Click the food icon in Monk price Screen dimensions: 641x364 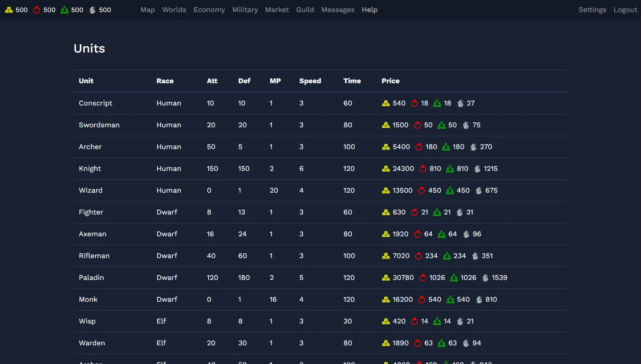click(x=422, y=299)
